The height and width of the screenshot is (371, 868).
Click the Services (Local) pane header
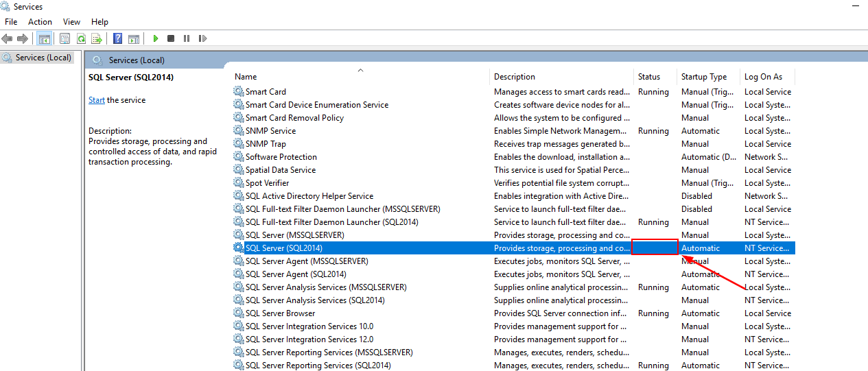137,60
